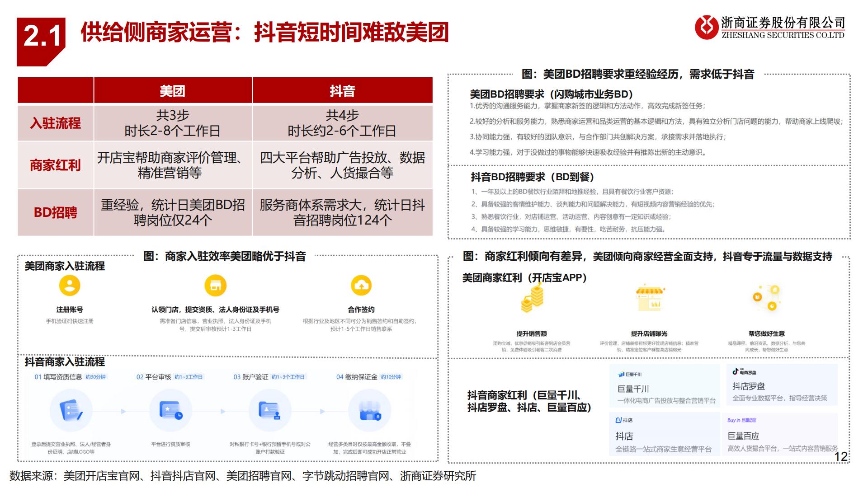Image resolution: width=868 pixels, height=488 pixels.
Task: Click the cell mentioning 美团BD招聘岗位仅24个
Action: pyautogui.click(x=173, y=212)
